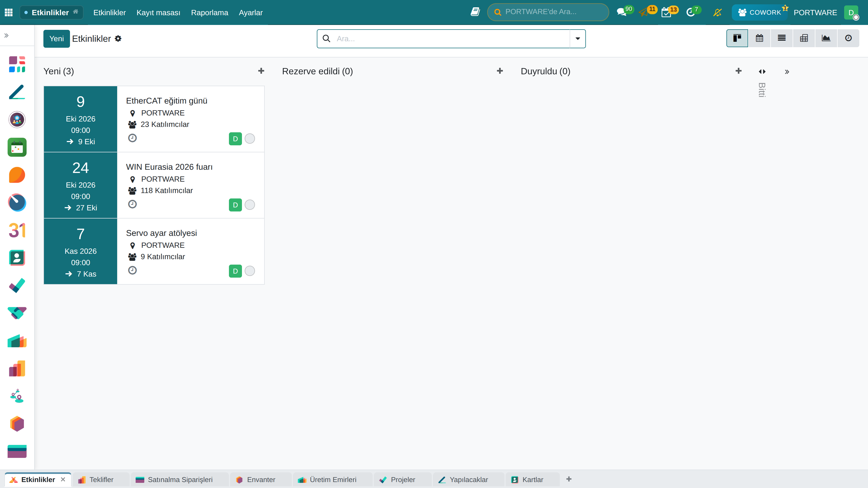Switch to kanban view
868x488 pixels.
click(x=737, y=38)
